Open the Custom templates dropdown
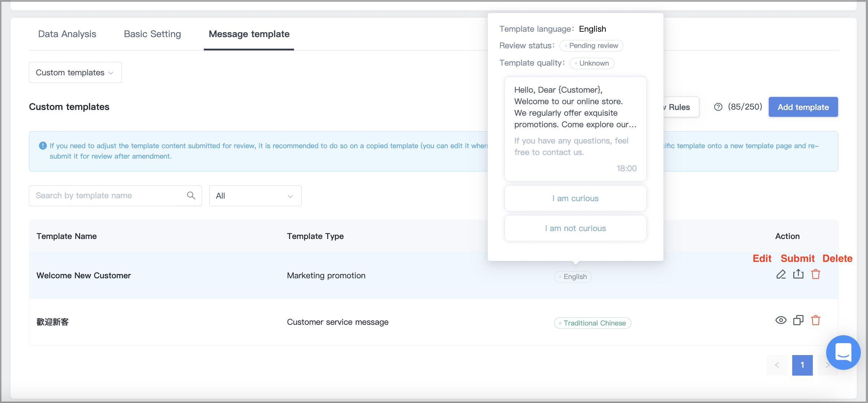This screenshot has width=868, height=403. (75, 72)
